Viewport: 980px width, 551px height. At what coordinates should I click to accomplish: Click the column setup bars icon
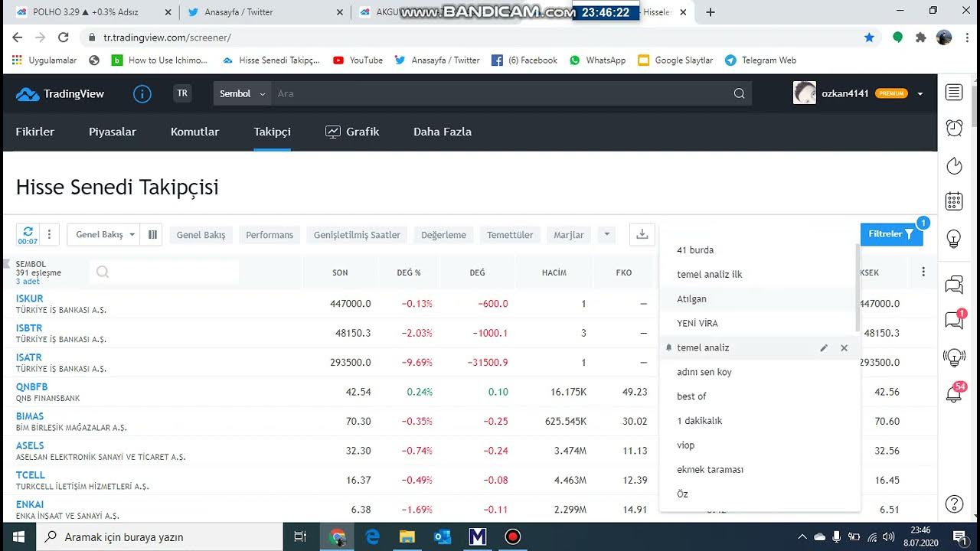click(152, 234)
